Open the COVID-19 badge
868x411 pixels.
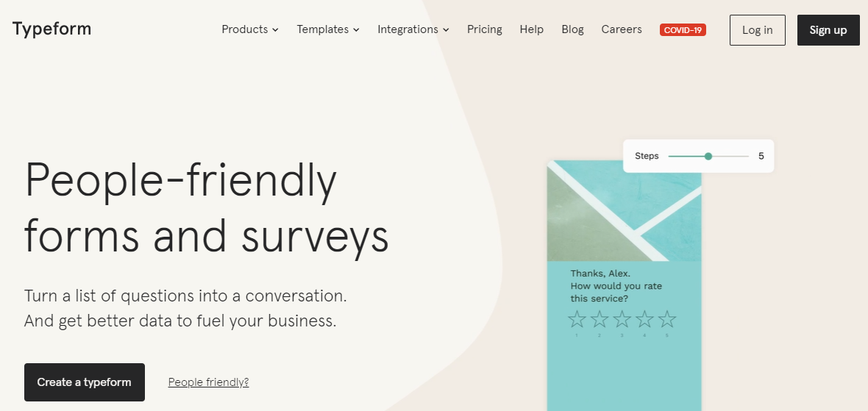point(683,30)
